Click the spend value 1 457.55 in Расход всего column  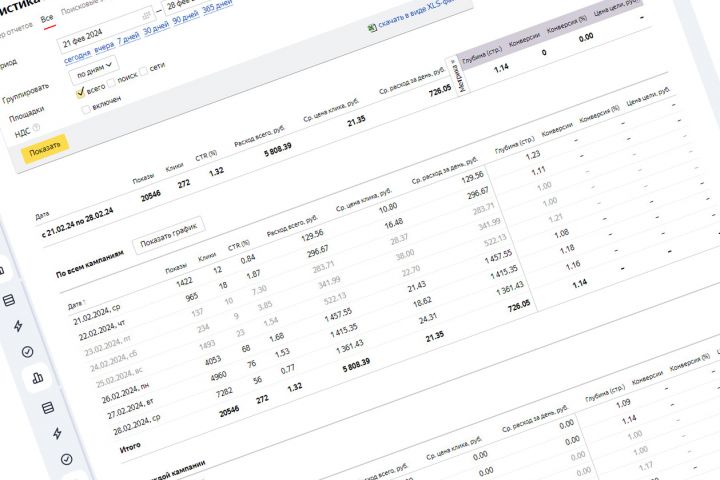338,314
